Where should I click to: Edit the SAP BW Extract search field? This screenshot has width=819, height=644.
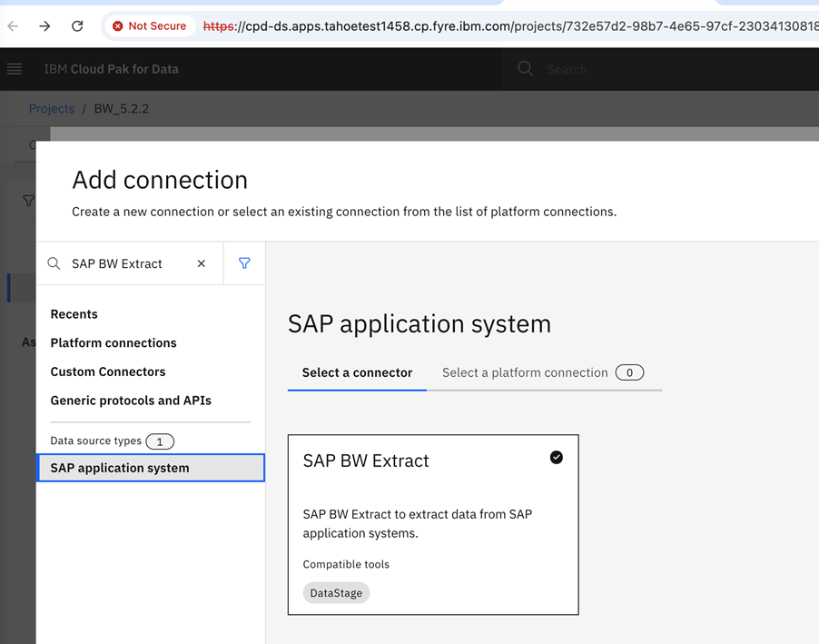(131, 263)
